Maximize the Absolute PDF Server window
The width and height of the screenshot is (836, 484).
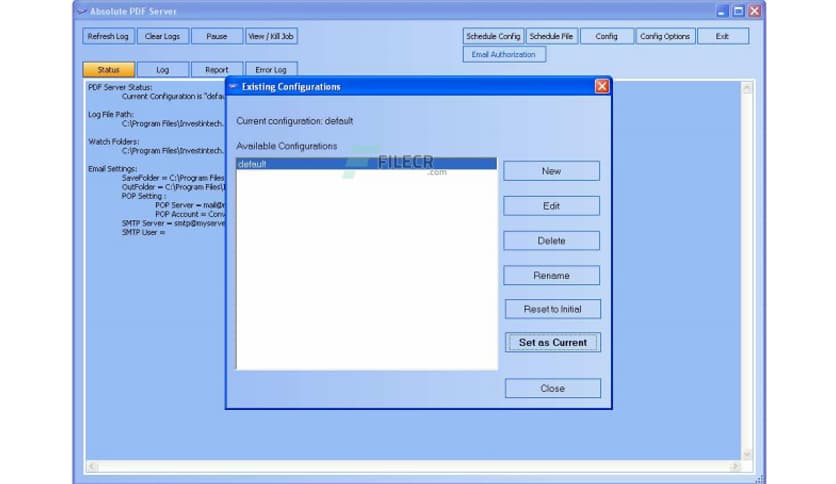click(738, 11)
